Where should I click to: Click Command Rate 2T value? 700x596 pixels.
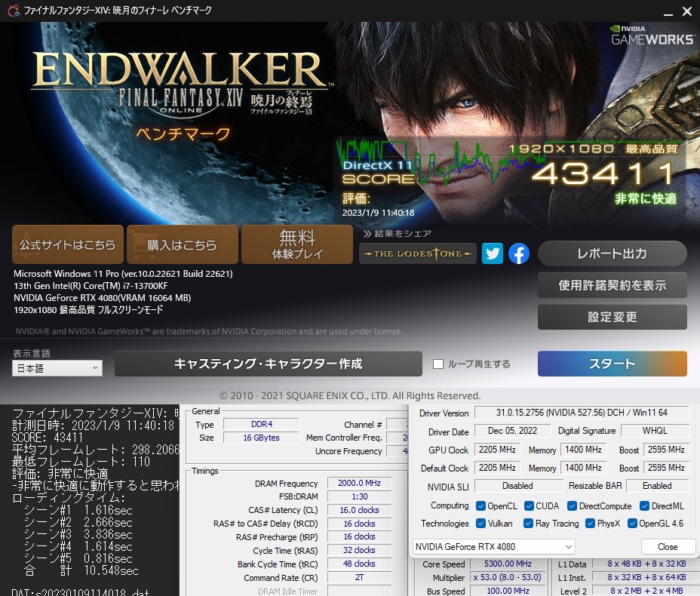click(x=359, y=577)
